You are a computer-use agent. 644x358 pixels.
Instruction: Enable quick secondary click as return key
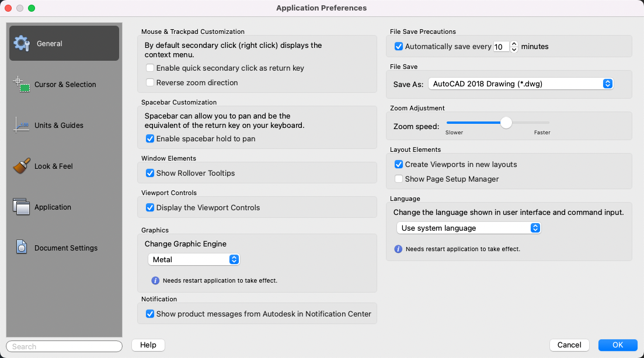150,68
